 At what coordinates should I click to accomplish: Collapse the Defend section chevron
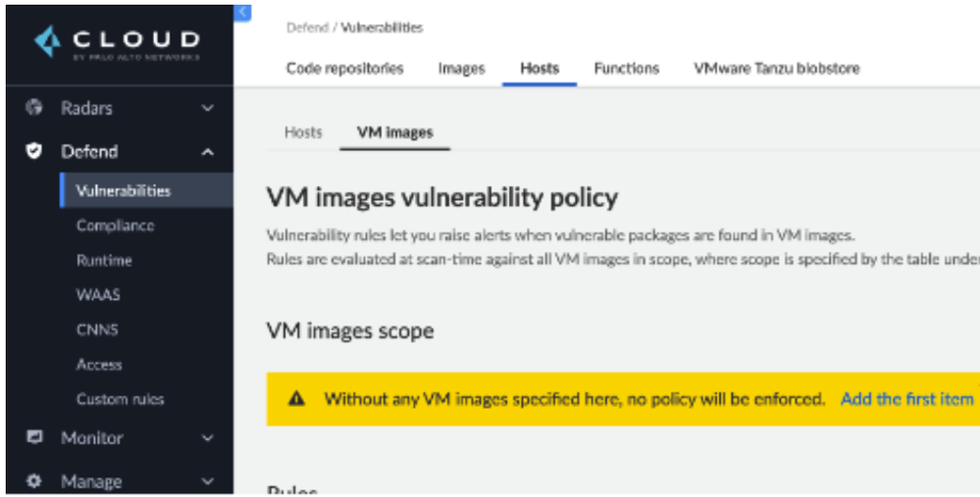(207, 152)
